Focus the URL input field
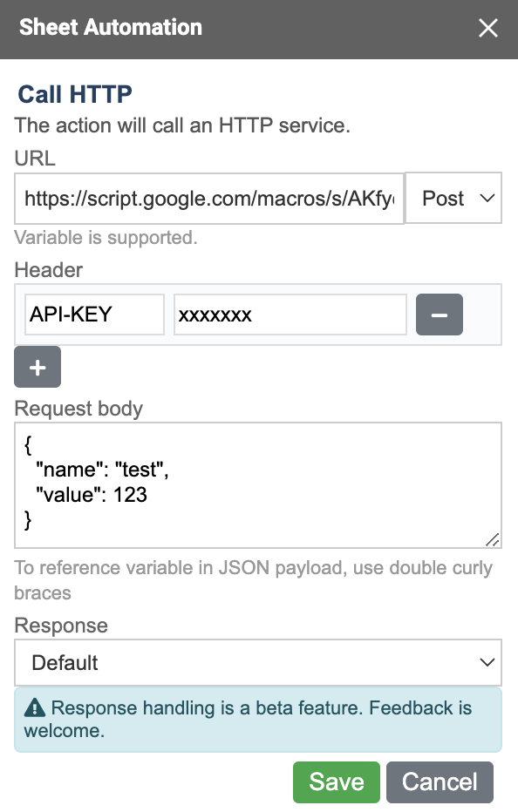 pos(209,199)
